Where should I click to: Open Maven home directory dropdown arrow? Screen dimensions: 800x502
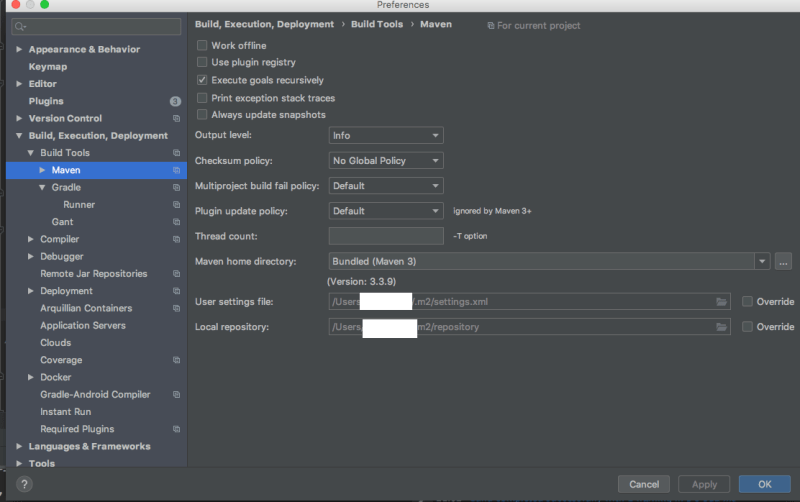pos(762,261)
